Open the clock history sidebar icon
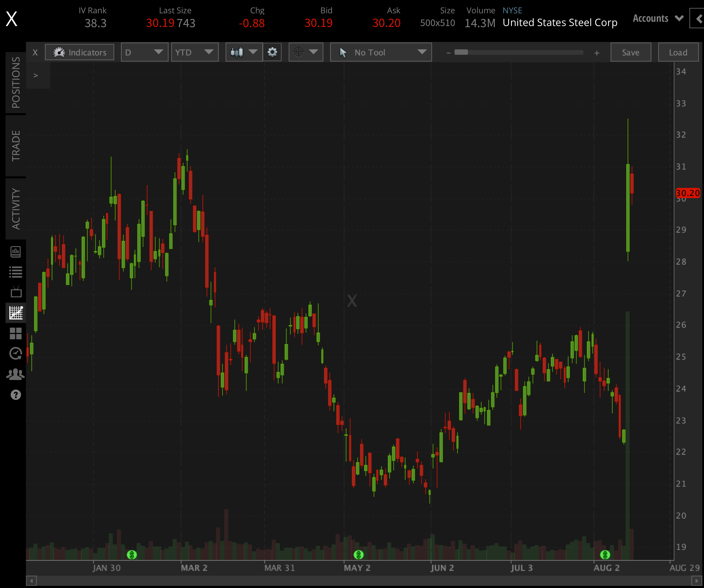 [16, 353]
